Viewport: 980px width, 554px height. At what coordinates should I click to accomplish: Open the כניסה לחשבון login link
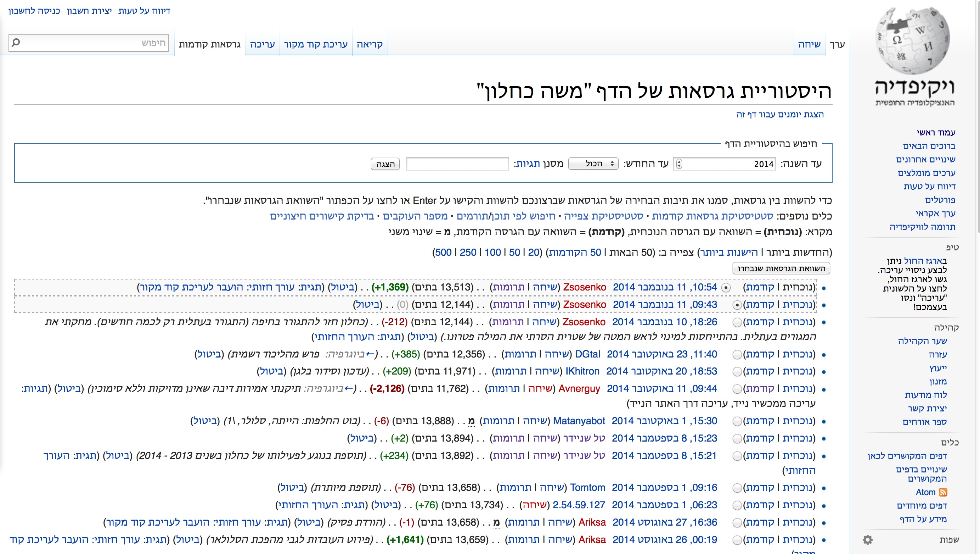coord(34,11)
